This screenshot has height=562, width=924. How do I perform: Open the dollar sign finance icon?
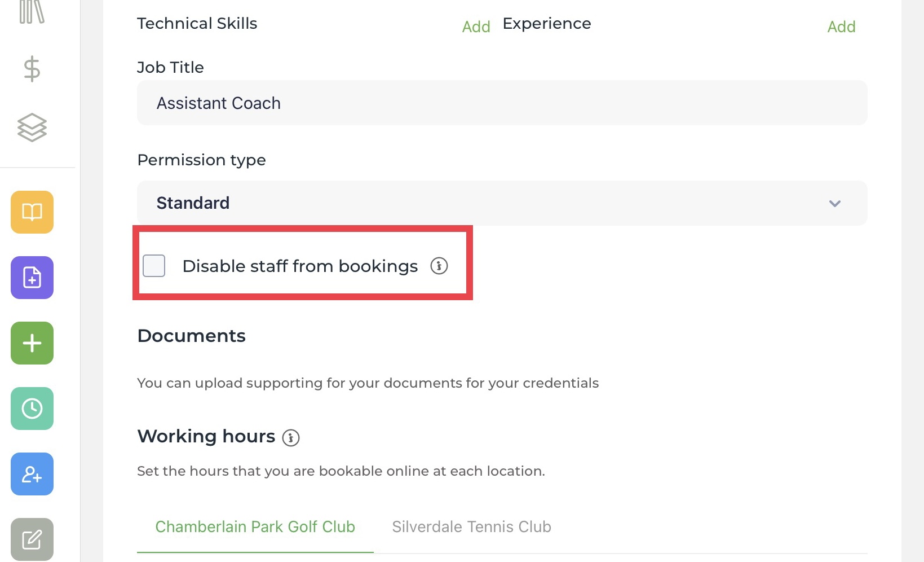(32, 69)
